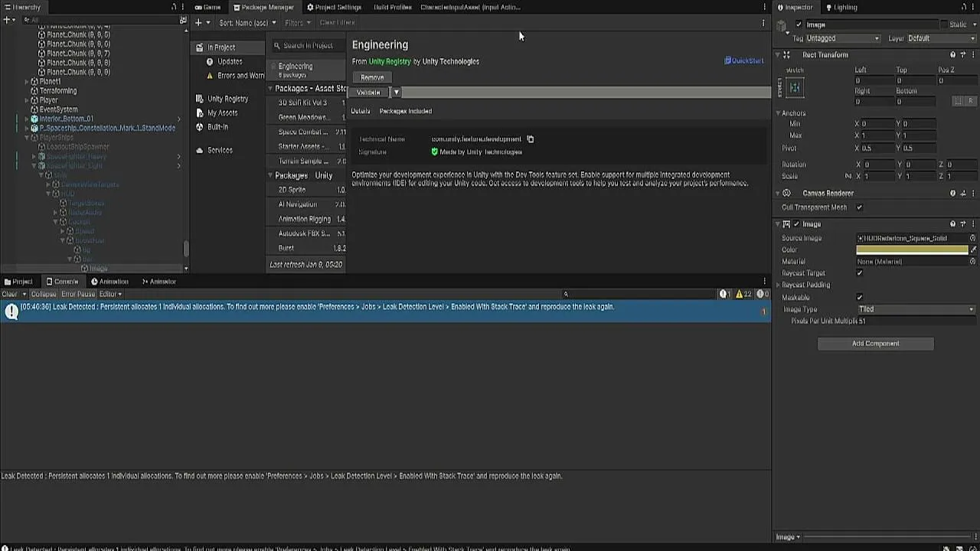The height and width of the screenshot is (551, 980).
Task: Open Image Type dropdown showing Tiled
Action: point(916,309)
